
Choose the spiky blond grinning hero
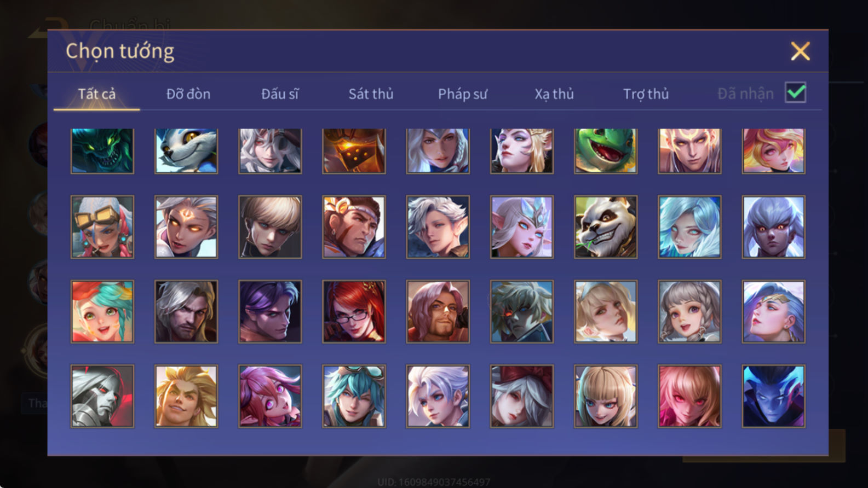pos(186,396)
